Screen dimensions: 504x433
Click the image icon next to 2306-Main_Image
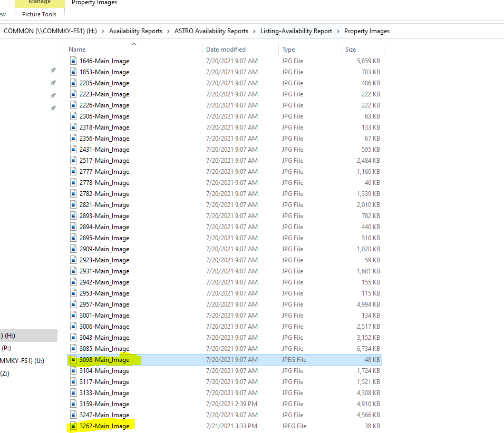point(73,116)
